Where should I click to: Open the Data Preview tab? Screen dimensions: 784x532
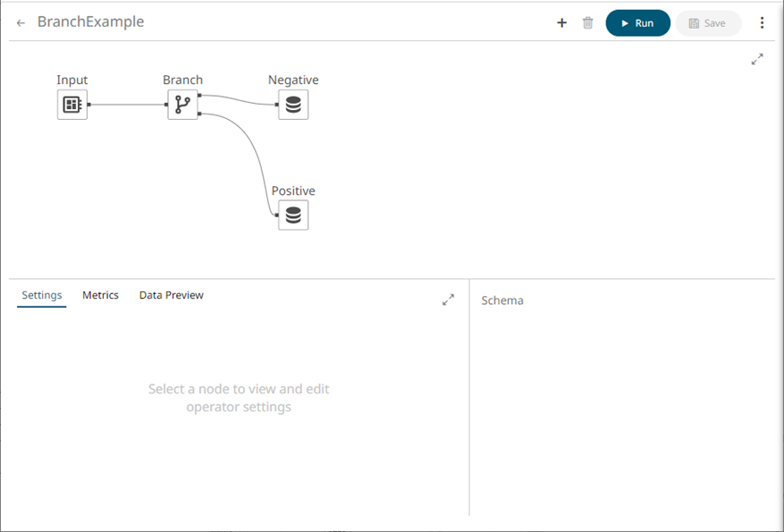tap(171, 295)
